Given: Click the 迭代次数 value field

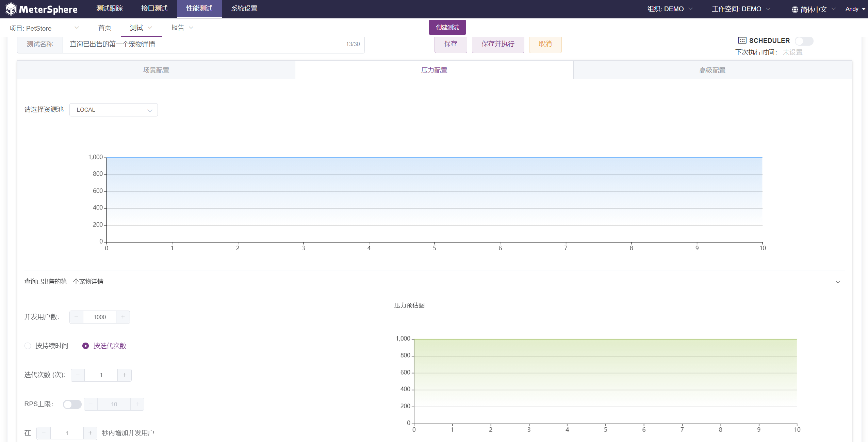Looking at the screenshot, I should (101, 375).
